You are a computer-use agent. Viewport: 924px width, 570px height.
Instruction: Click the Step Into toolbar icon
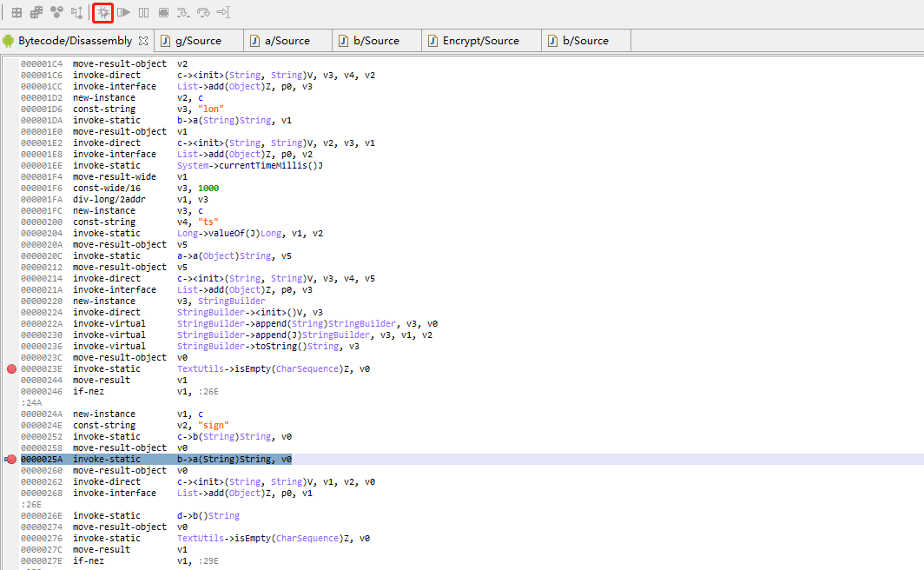click(x=183, y=13)
